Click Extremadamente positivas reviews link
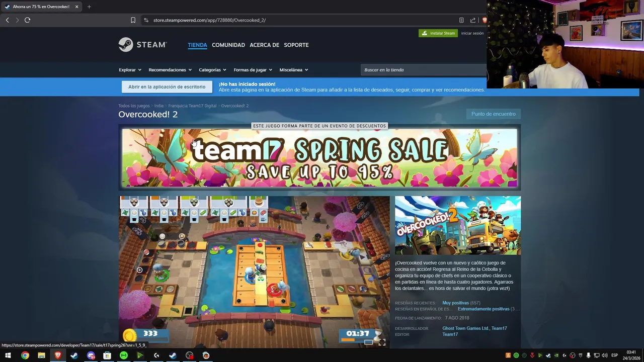The width and height of the screenshot is (644, 362). pos(484,309)
